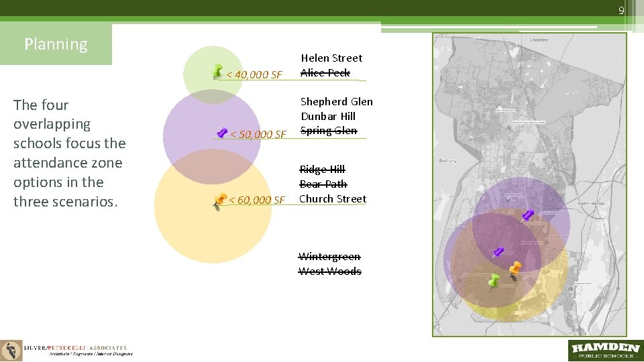Click the Dunbar Hill school name
This screenshot has height=362, width=644.
click(x=328, y=116)
